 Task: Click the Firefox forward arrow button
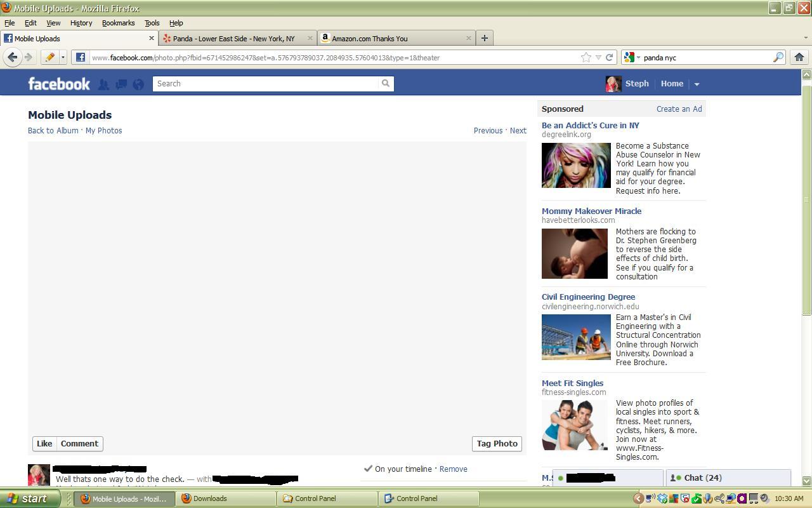pos(28,57)
